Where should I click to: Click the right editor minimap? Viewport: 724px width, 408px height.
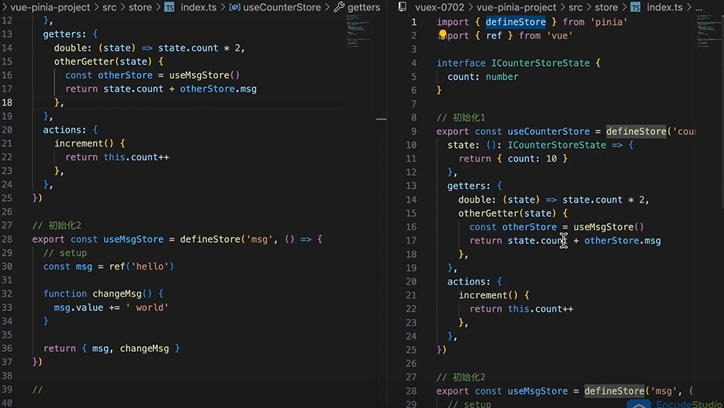coord(708,31)
